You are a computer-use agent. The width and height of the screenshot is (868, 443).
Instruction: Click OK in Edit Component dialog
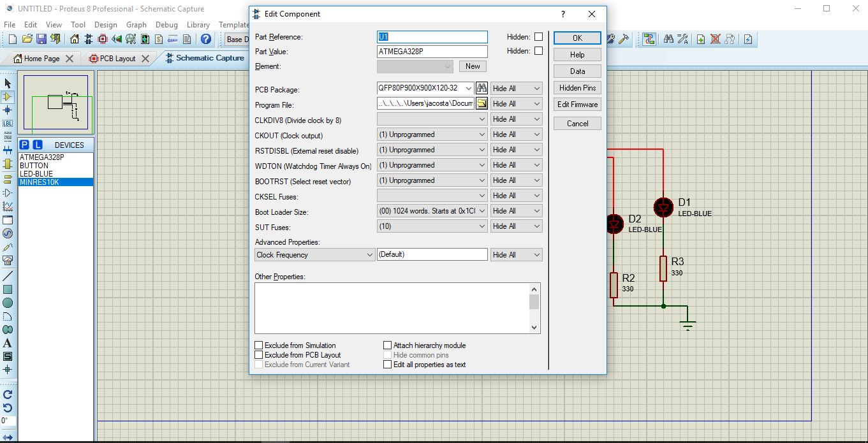click(577, 38)
